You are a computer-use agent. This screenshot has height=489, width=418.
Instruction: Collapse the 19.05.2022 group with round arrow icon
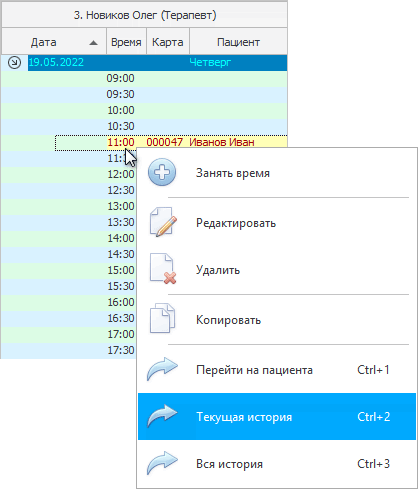(x=14, y=62)
